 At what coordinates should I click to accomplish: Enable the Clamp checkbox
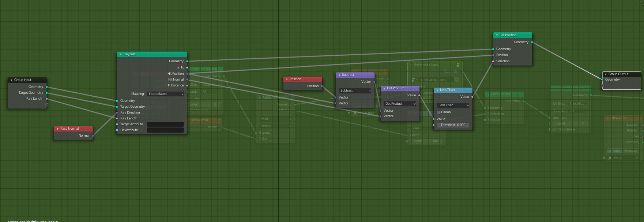pyautogui.click(x=438, y=112)
